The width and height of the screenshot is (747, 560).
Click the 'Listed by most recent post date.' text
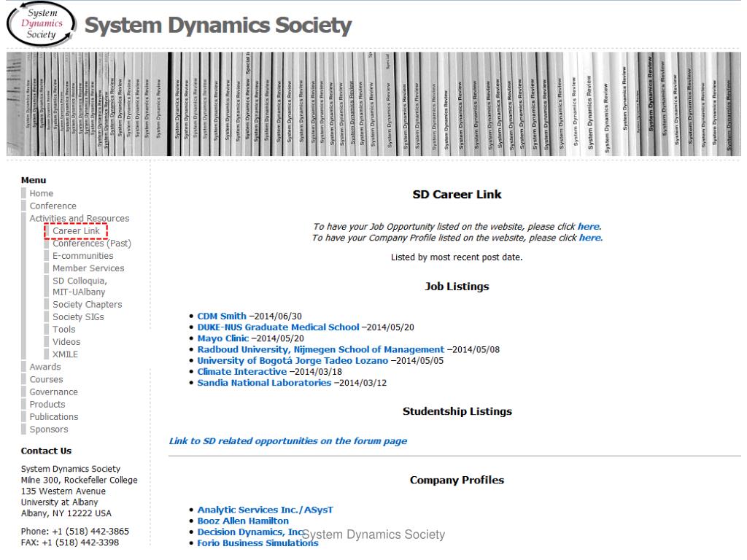click(457, 257)
